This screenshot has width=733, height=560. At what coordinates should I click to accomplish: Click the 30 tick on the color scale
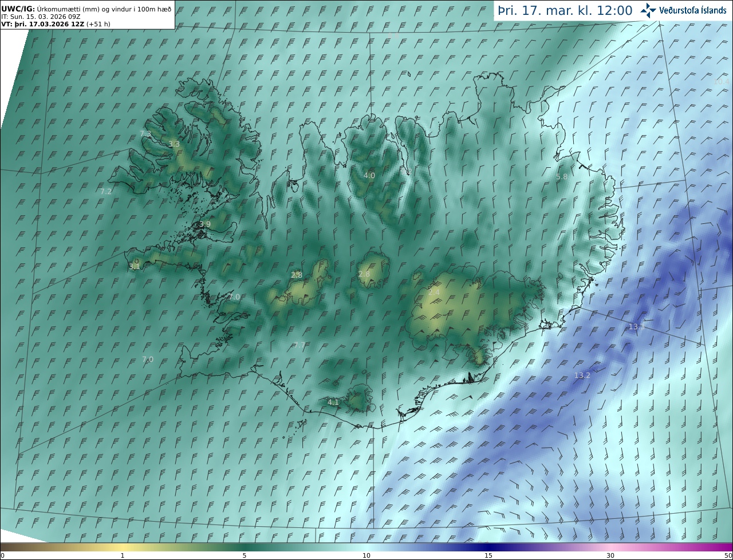pos(610,555)
